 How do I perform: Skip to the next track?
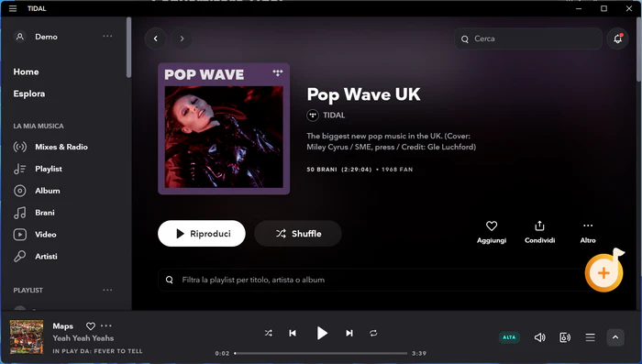(x=349, y=334)
